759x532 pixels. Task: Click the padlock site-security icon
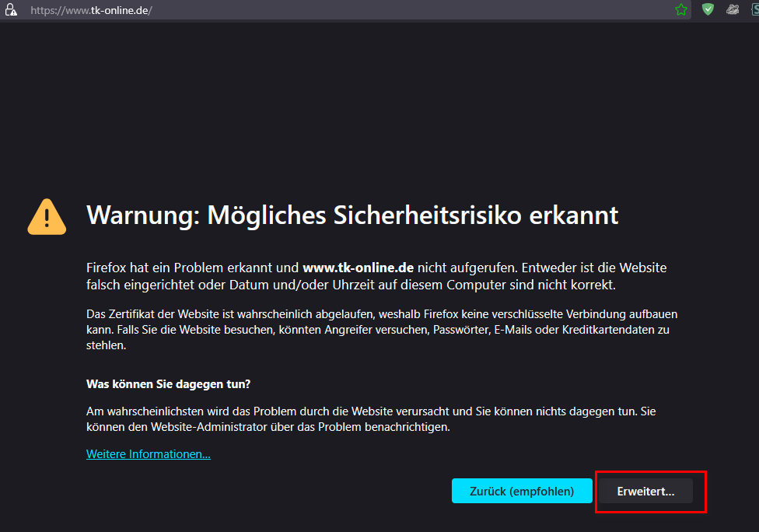(x=11, y=9)
